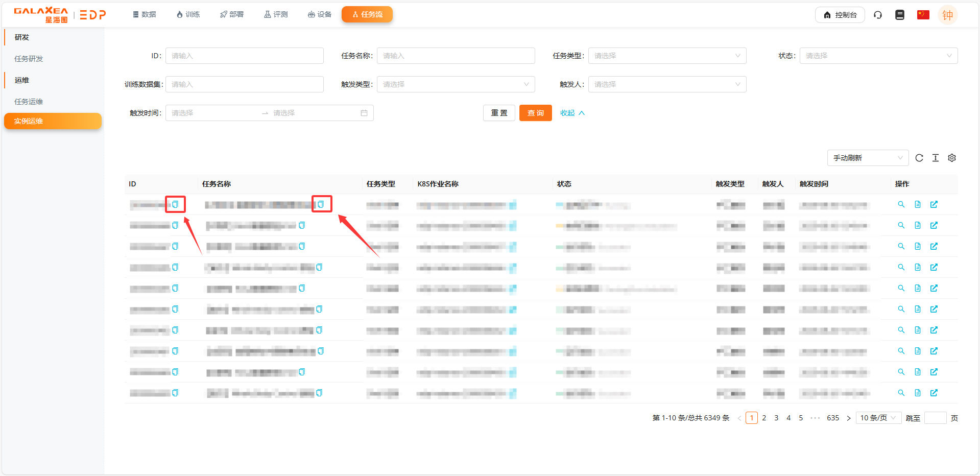The image size is (980, 476).
Task: Switch to the 训练 top menu
Action: click(x=188, y=14)
